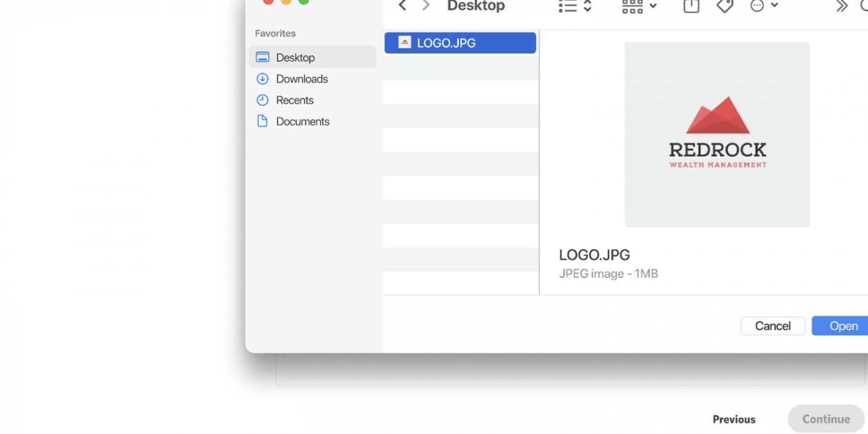The width and height of the screenshot is (868, 434).
Task: Expand the chevron beside the ellipsis icon
Action: [x=774, y=6]
